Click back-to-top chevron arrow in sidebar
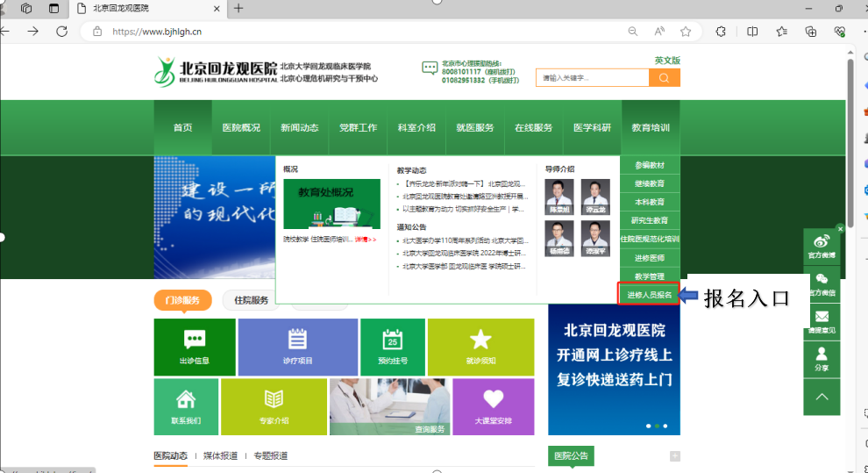Image resolution: width=868 pixels, height=473 pixels. (822, 397)
